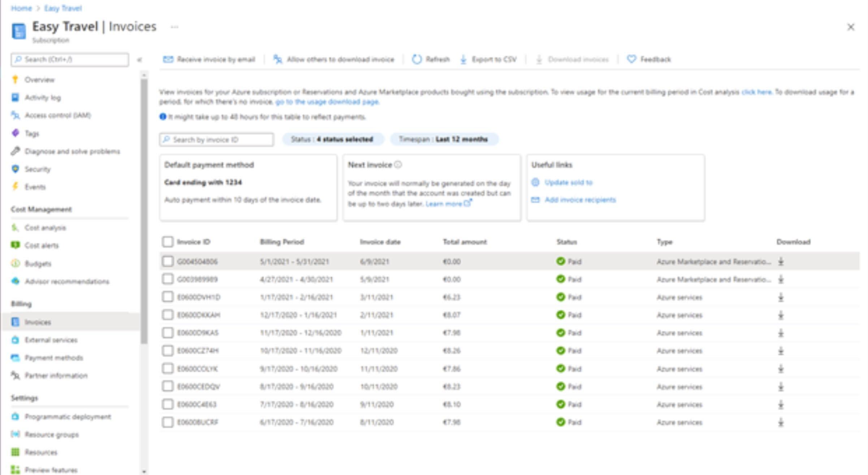Toggle the select-all invoices checkbox

168,241
